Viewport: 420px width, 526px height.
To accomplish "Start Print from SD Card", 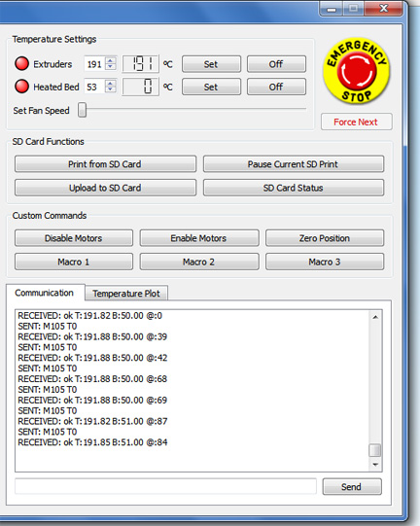I will pyautogui.click(x=105, y=164).
